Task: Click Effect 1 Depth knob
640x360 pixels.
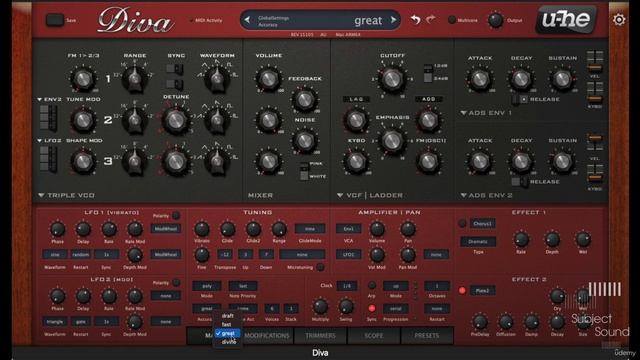Action: [x=552, y=240]
